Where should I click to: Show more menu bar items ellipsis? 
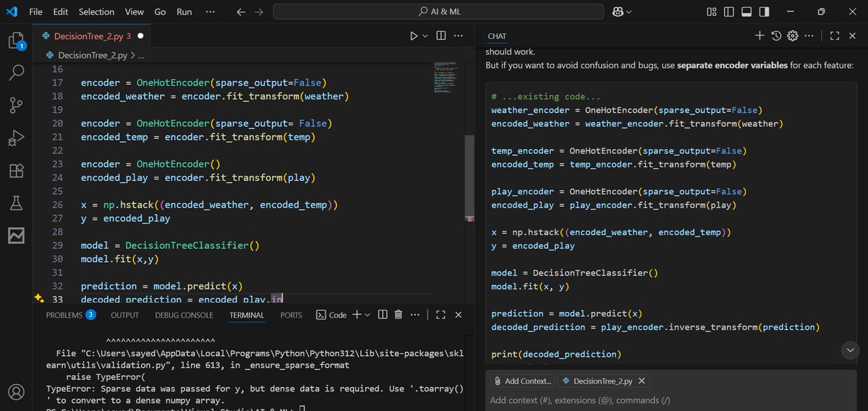pos(210,12)
